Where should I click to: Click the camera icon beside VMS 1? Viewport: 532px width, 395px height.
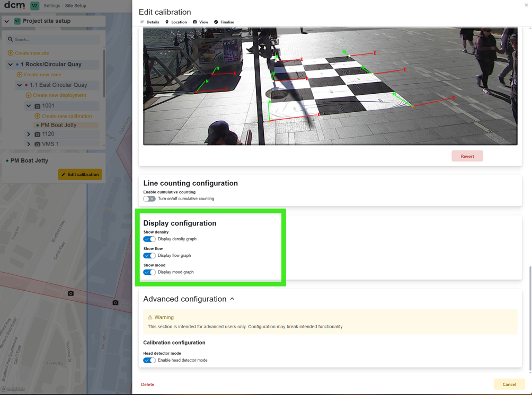pyautogui.click(x=37, y=145)
